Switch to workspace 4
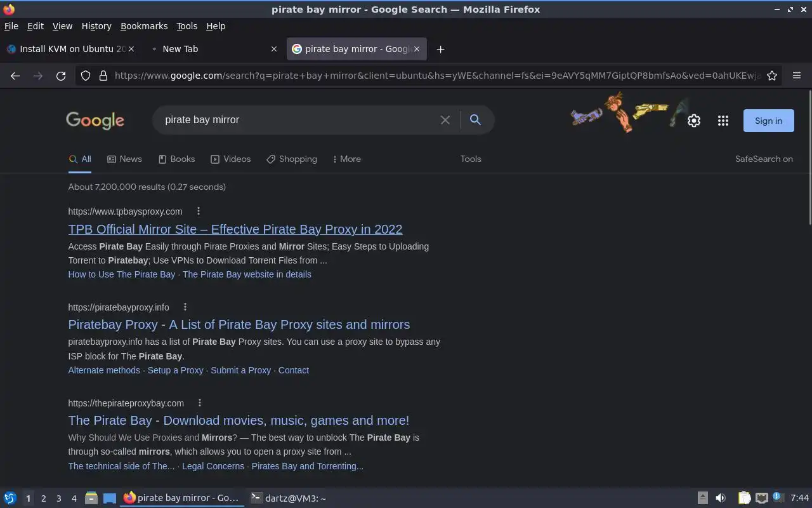This screenshot has width=812, height=508. pos(74,498)
